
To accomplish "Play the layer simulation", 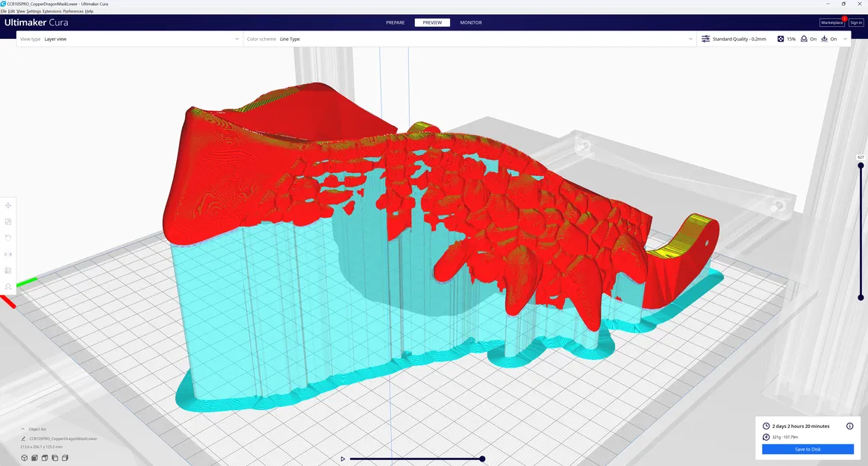I will tap(343, 459).
